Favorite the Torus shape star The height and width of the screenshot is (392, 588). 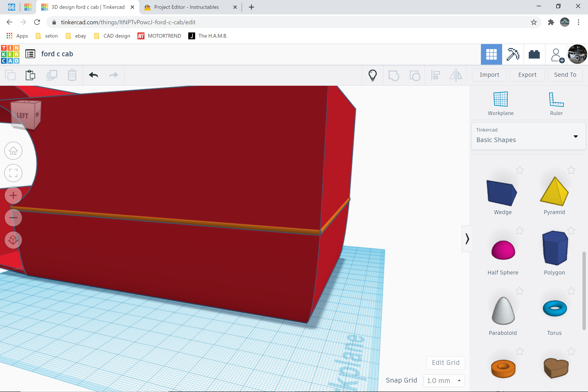click(x=571, y=291)
